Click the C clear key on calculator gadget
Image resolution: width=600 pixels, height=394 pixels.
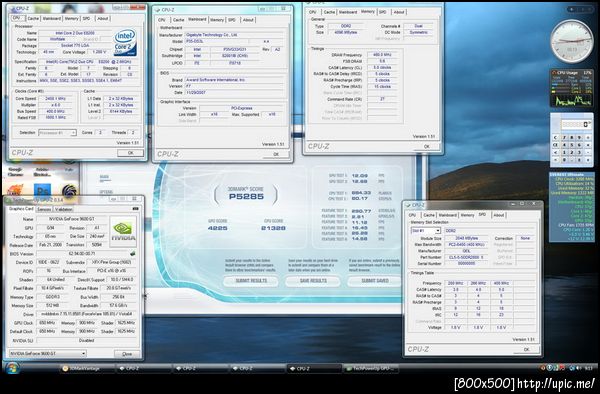click(x=555, y=138)
